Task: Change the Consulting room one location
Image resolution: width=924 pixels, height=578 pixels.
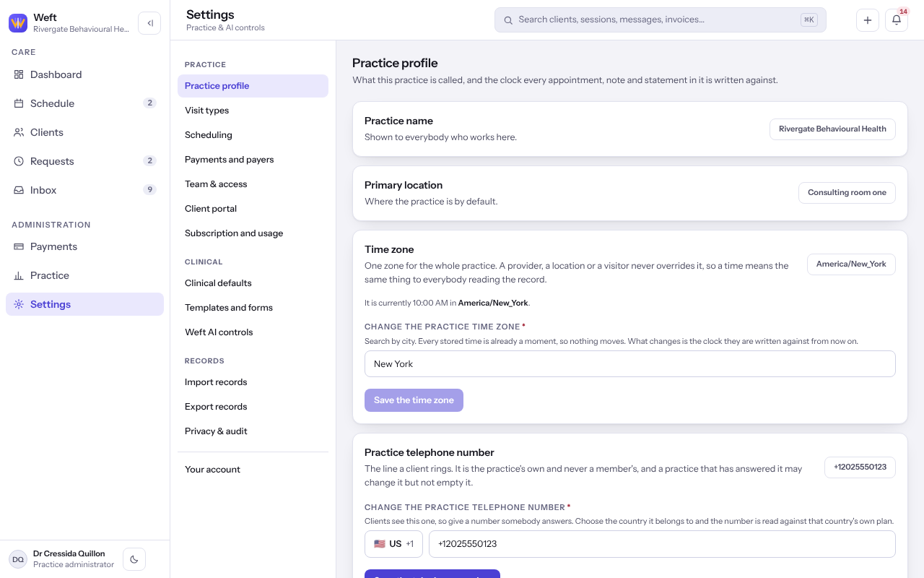Action: click(x=847, y=193)
